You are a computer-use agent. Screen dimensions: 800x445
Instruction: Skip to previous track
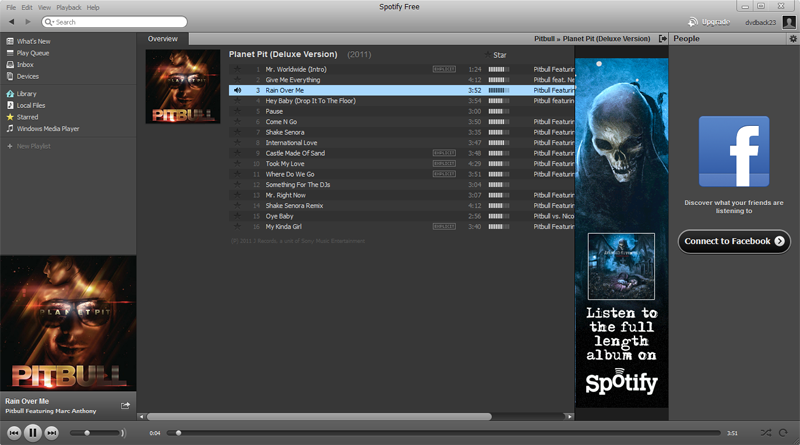coord(14,433)
